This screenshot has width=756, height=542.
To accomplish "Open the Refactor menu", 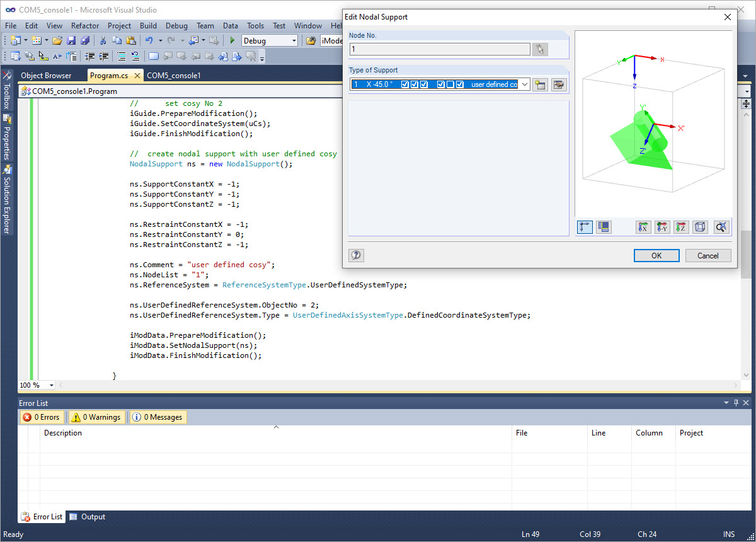I will click(x=85, y=26).
